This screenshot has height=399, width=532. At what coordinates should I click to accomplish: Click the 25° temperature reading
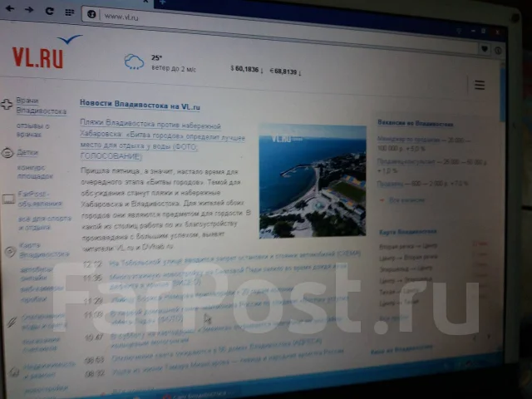coord(156,57)
